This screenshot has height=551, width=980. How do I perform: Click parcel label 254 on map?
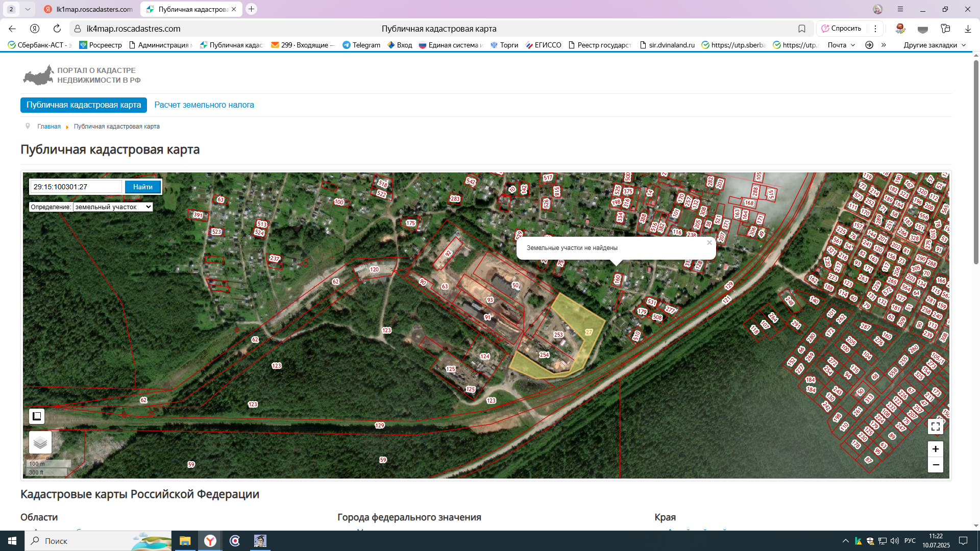pos(545,355)
